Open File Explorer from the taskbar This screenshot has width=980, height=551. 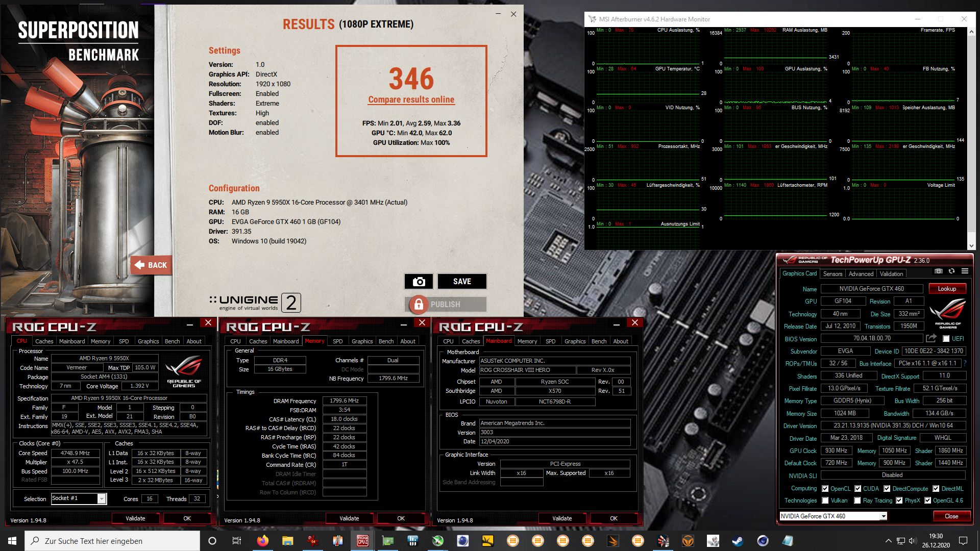[x=287, y=541]
